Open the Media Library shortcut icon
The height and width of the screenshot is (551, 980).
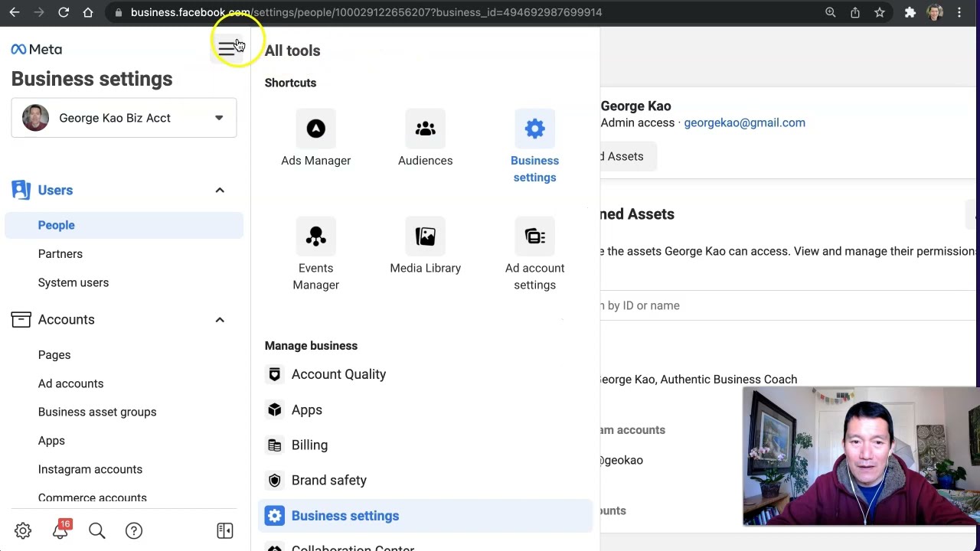(x=425, y=236)
